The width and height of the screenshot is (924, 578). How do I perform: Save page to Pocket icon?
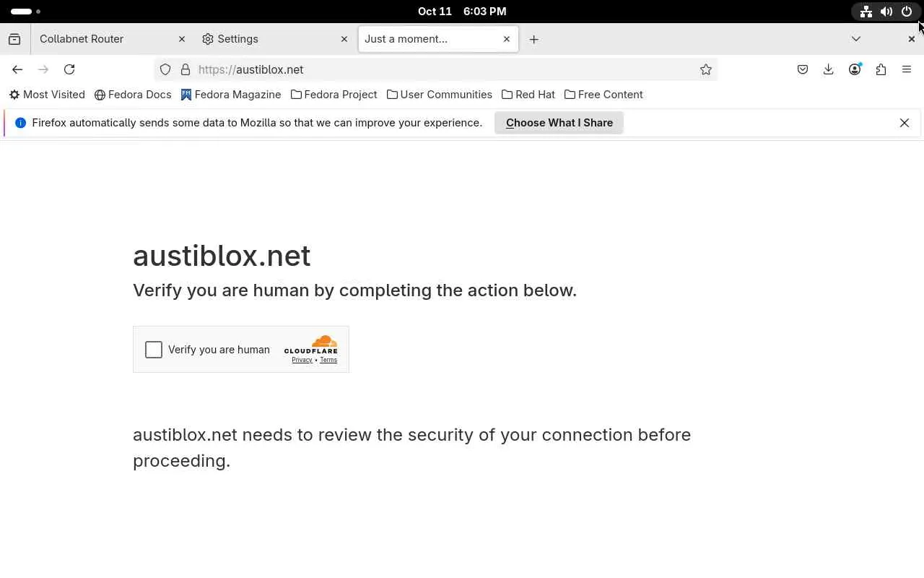(x=803, y=69)
